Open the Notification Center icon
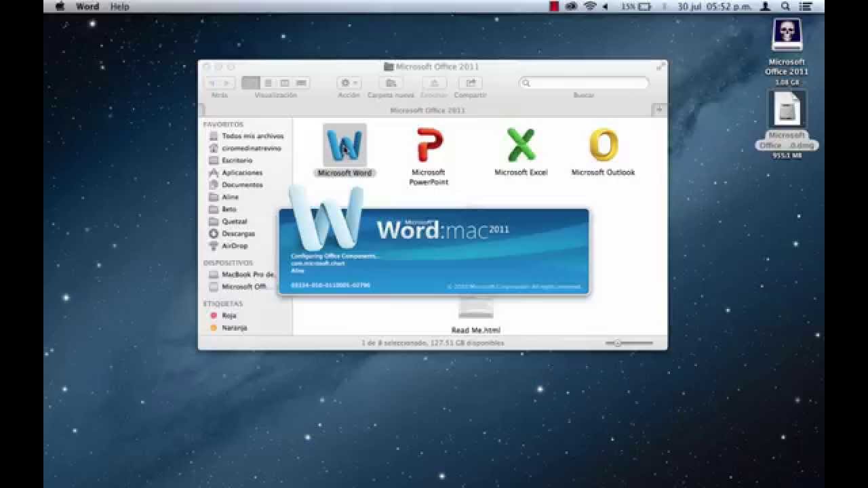 [x=805, y=6]
